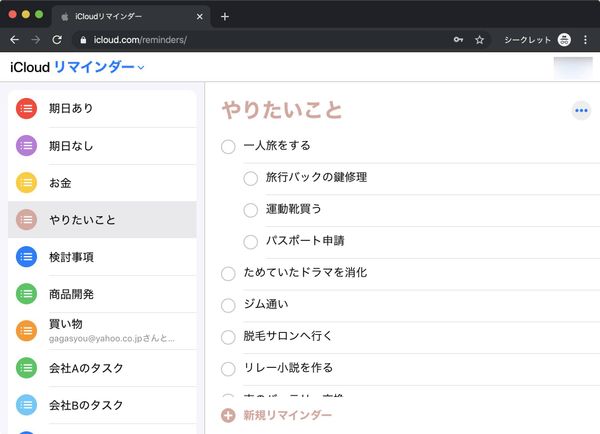Switch to the お金 list
The image size is (600, 434).
[x=102, y=183]
